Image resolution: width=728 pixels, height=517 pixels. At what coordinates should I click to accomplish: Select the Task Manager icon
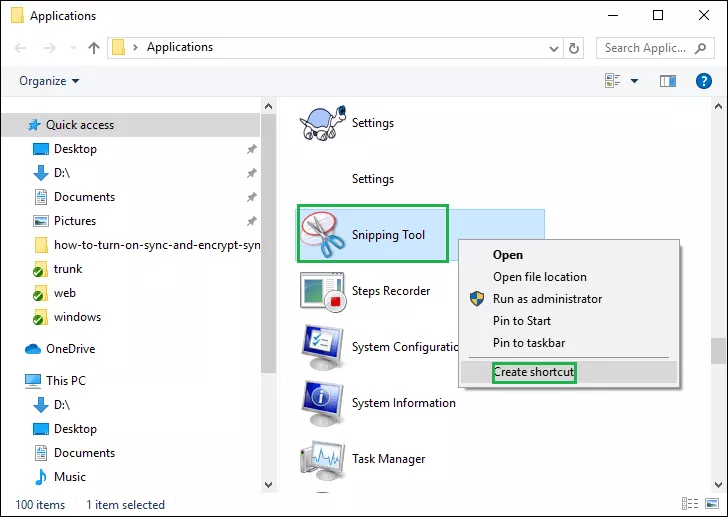coord(323,459)
